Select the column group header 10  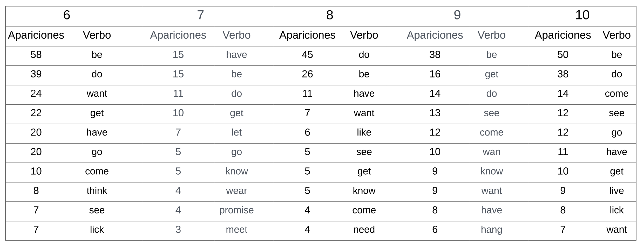tap(582, 15)
